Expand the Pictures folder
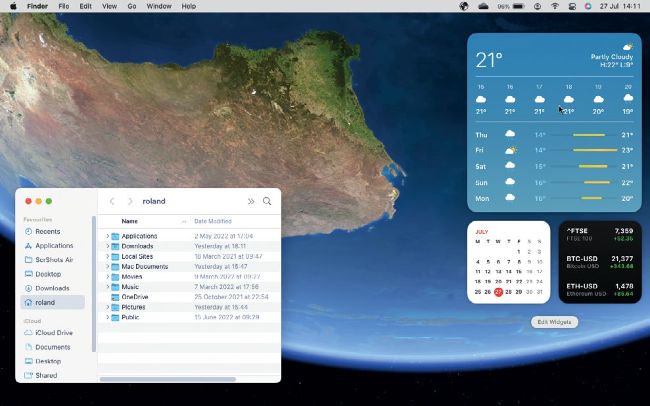The image size is (650, 406). (107, 307)
